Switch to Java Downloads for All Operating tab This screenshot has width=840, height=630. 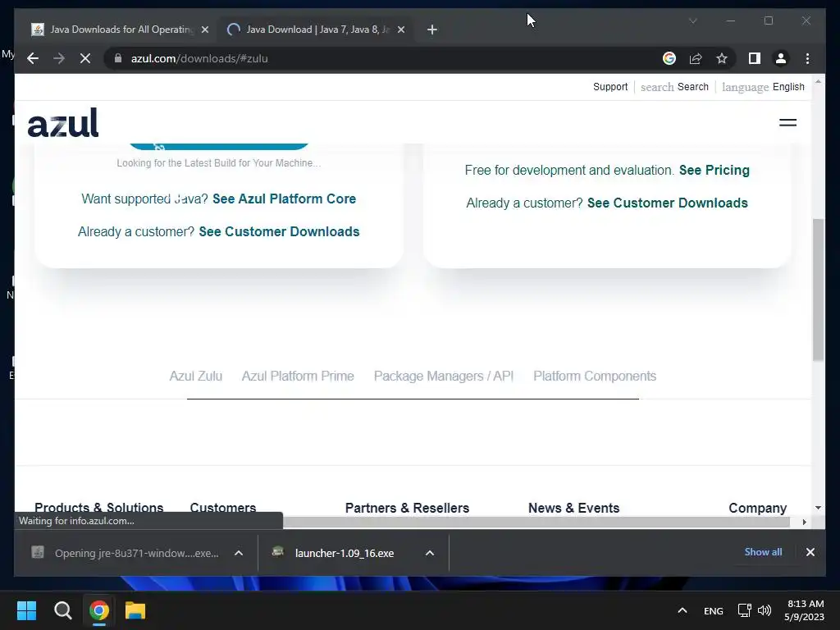click(121, 30)
